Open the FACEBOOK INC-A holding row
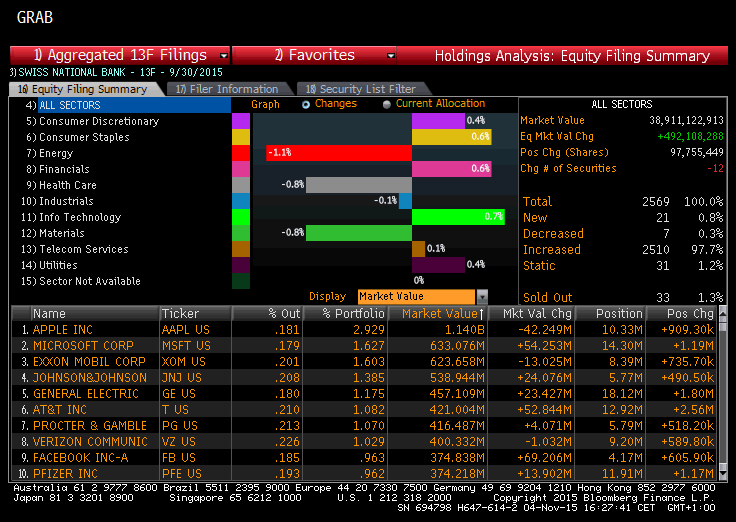The width and height of the screenshot is (736, 522). pyautogui.click(x=364, y=457)
